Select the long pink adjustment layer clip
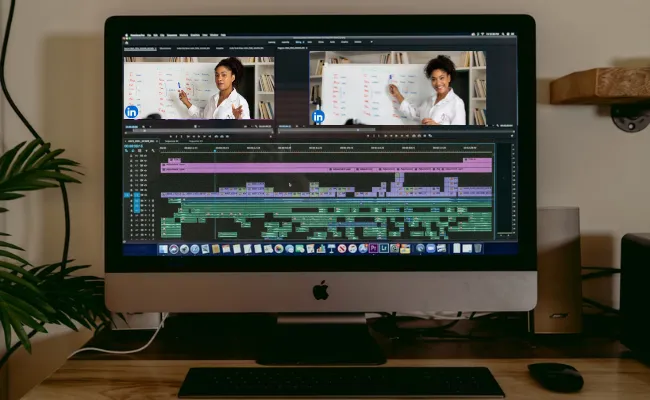 [x=326, y=165]
